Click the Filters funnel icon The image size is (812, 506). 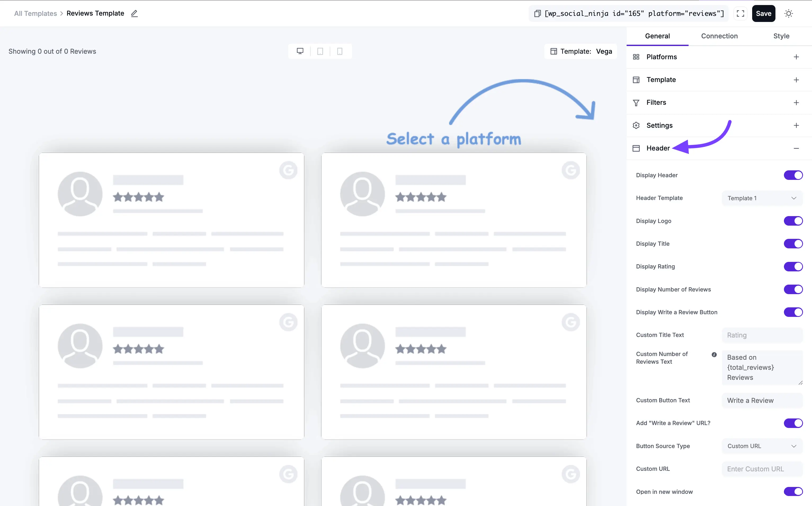click(636, 102)
